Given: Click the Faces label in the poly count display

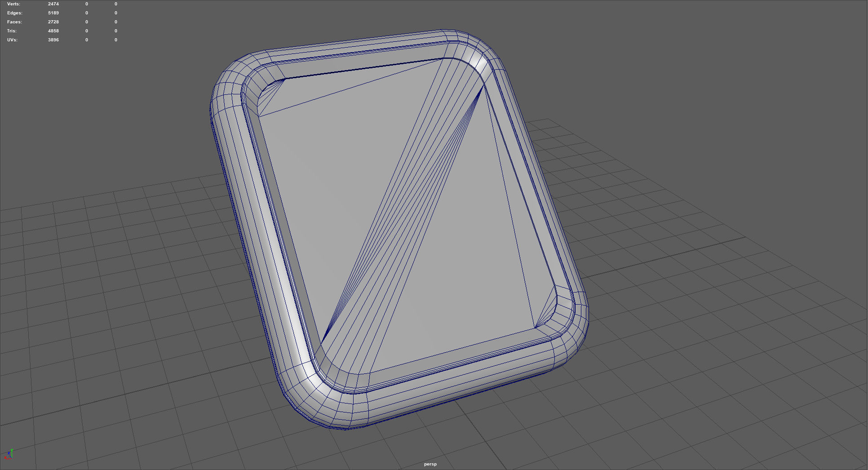Looking at the screenshot, I should point(14,22).
